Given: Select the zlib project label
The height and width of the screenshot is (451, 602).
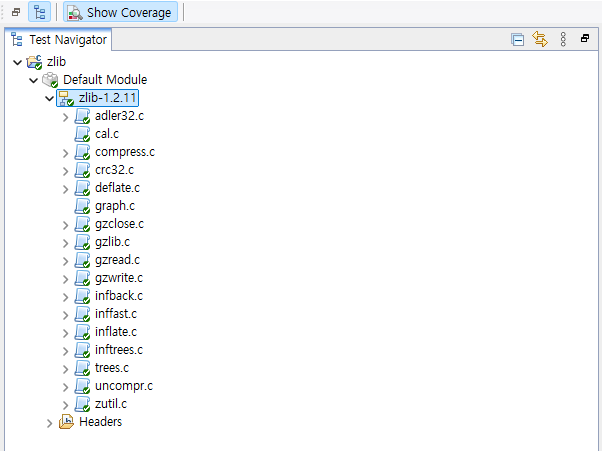Looking at the screenshot, I should click(x=56, y=62).
